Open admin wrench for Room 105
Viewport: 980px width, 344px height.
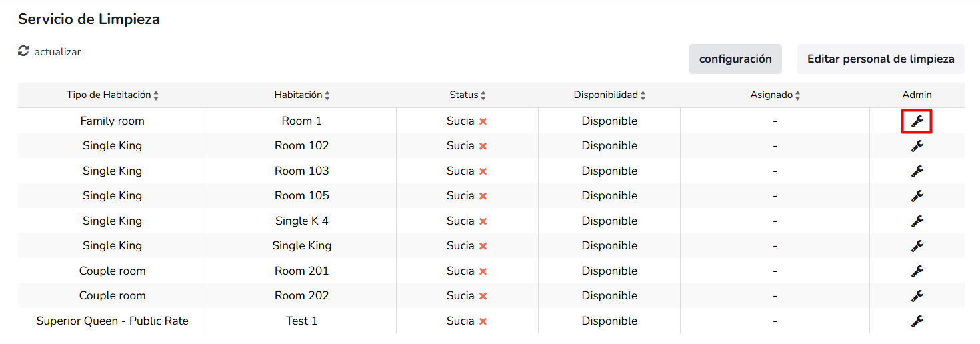tap(917, 196)
